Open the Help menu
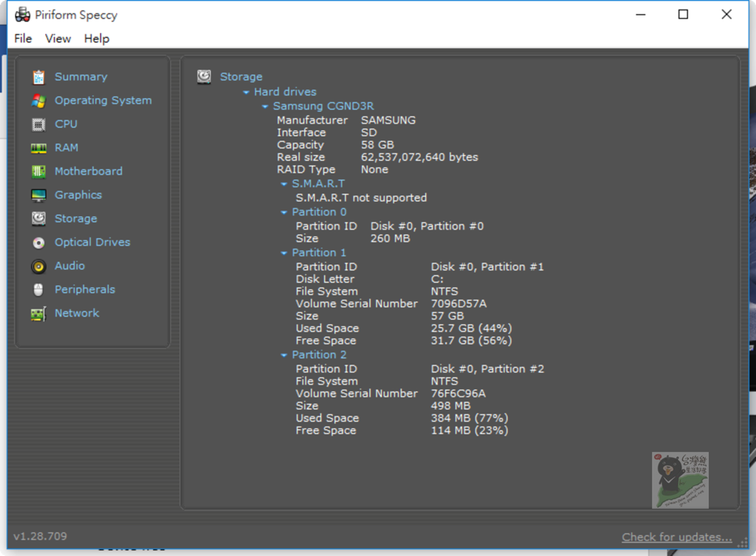Viewport: 756px width, 556px height. coord(96,38)
